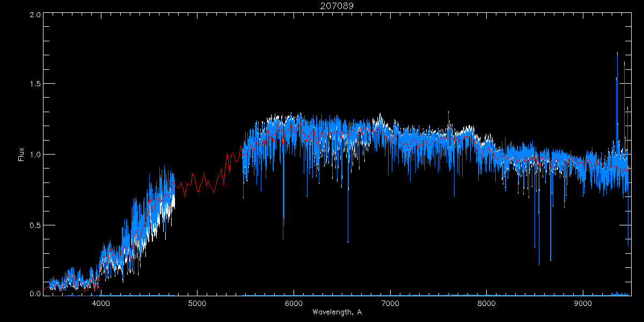
Task: Click the plot title 207089
Action: click(337, 6)
